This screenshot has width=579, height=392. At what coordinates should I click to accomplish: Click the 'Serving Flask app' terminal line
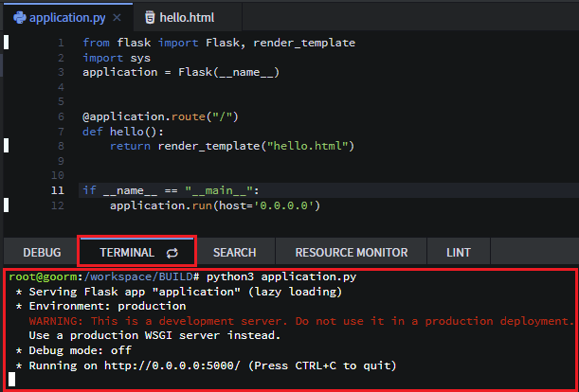179,292
